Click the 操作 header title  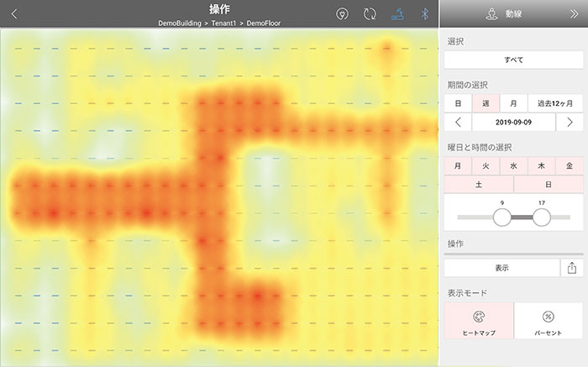point(219,9)
